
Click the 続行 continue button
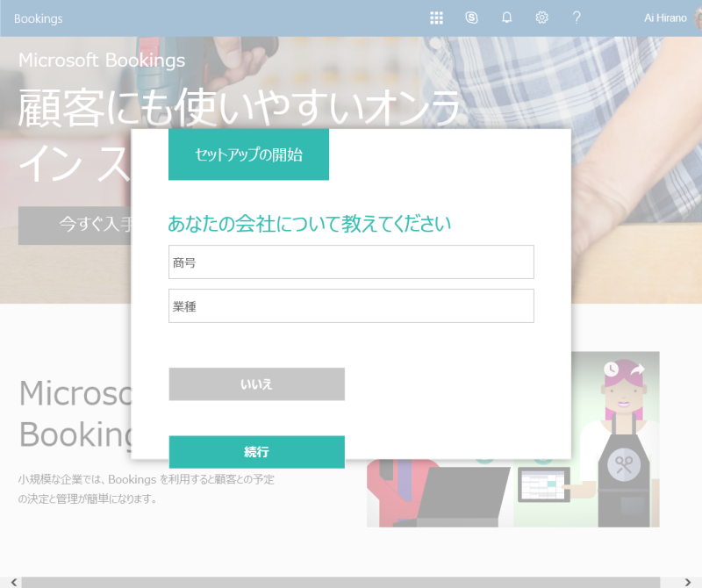256,452
